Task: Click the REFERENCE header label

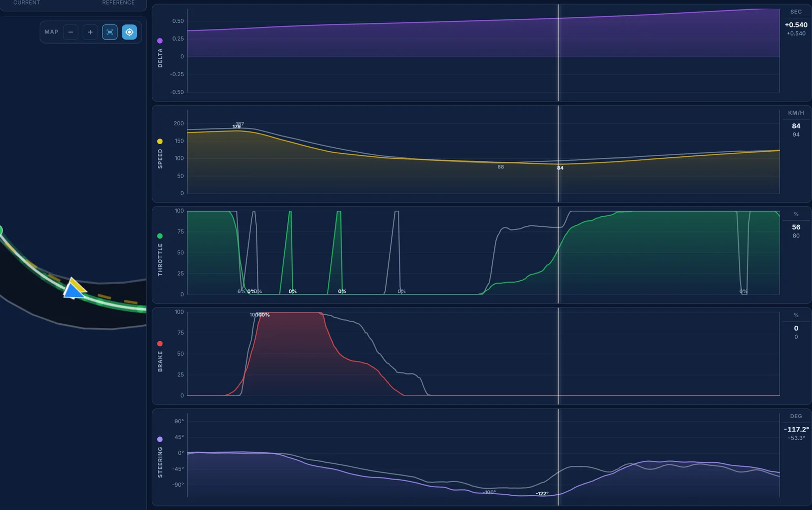Action: pos(118,3)
